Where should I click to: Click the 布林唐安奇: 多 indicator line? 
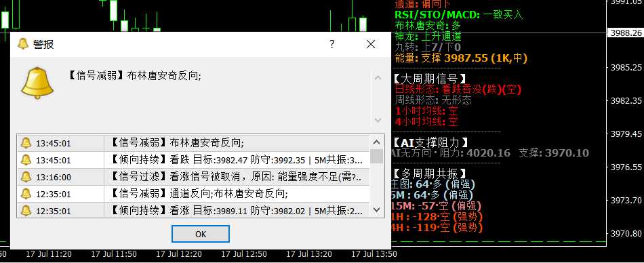pyautogui.click(x=428, y=26)
